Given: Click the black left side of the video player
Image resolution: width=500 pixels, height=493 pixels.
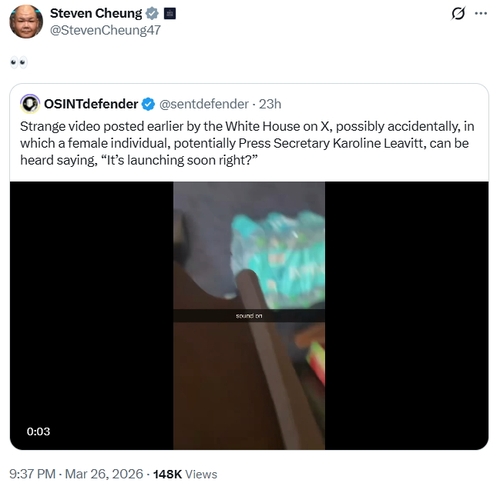Looking at the screenshot, I should [x=92, y=315].
